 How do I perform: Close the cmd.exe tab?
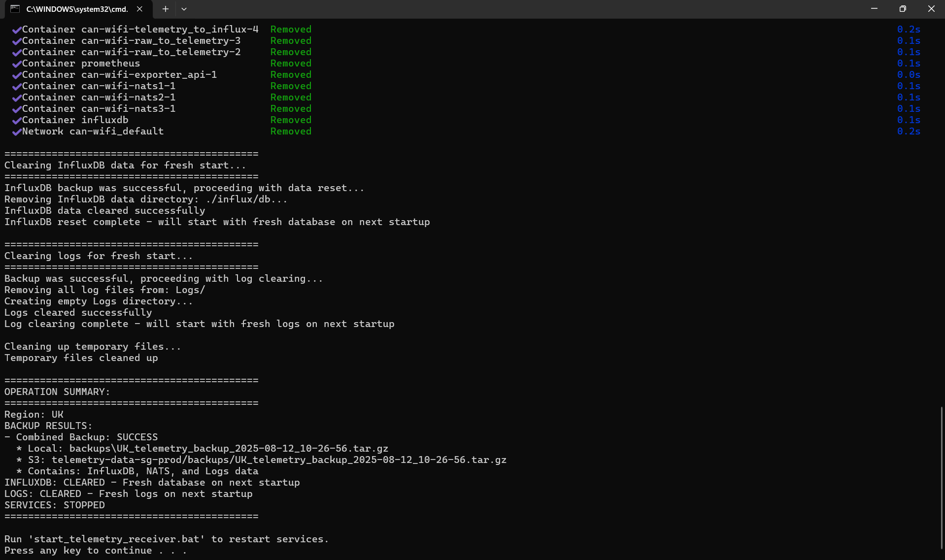pyautogui.click(x=140, y=9)
